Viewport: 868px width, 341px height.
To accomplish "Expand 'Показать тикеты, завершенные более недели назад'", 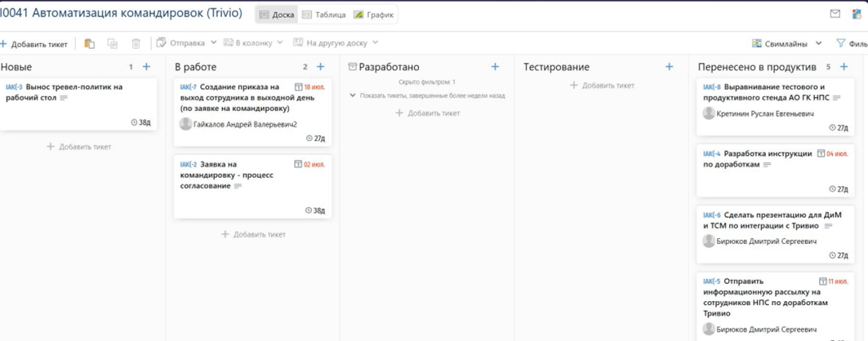I will (427, 95).
